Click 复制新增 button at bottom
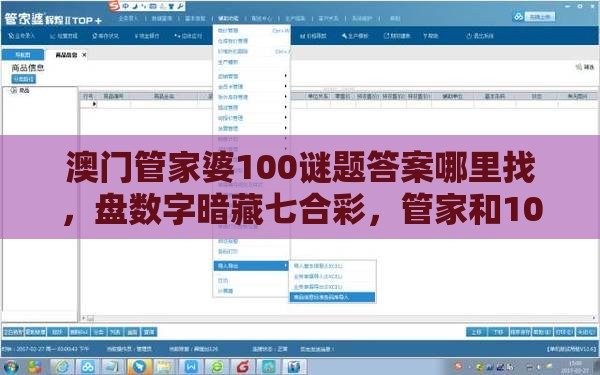This screenshot has width=600, height=375. pos(35,332)
